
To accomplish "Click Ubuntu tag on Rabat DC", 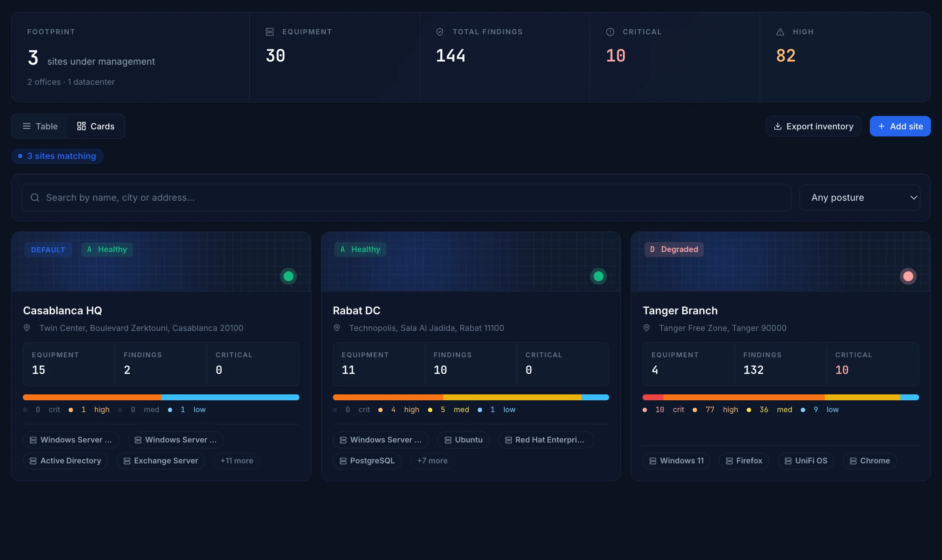I will click(x=464, y=440).
